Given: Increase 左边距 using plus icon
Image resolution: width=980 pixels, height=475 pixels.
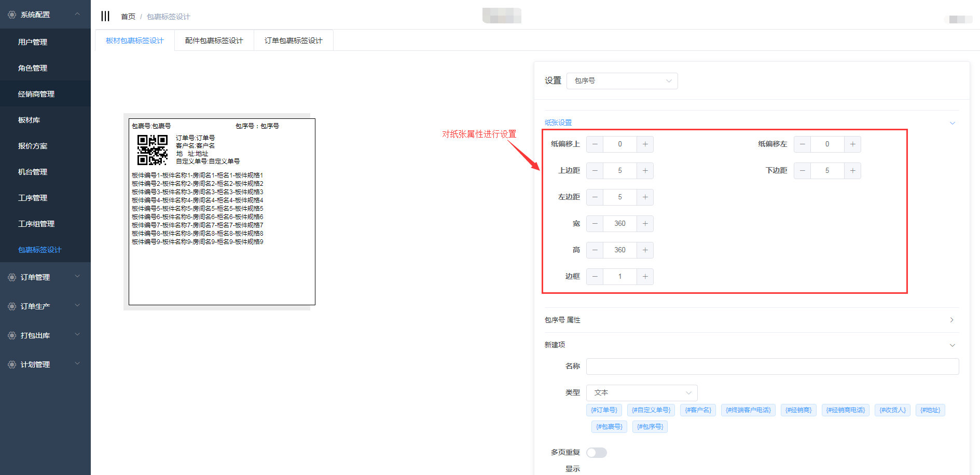Looking at the screenshot, I should coord(645,197).
